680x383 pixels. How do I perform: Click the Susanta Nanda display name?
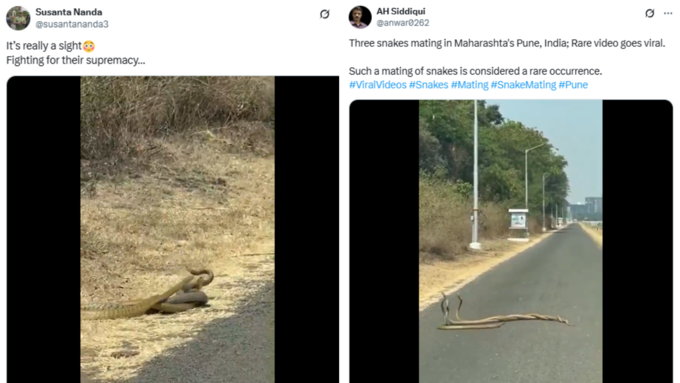pos(69,12)
